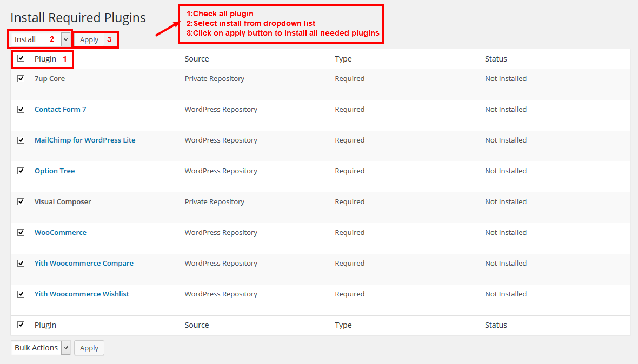Click the Install Required Plugins heading
Viewport: 638px width, 364px height.
point(78,18)
